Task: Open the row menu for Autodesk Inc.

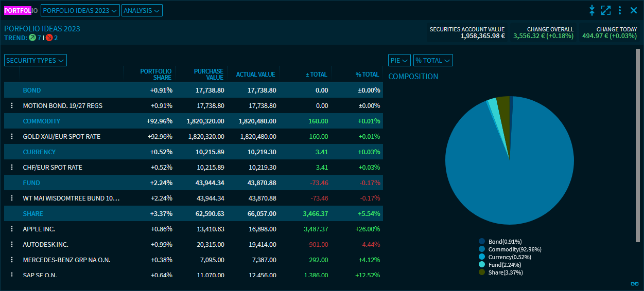Action: [x=11, y=245]
